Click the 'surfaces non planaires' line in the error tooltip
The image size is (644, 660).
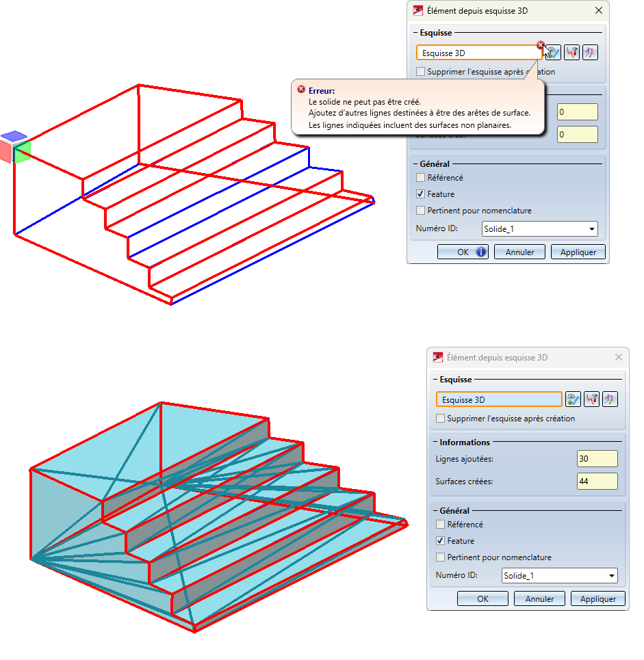click(x=410, y=125)
